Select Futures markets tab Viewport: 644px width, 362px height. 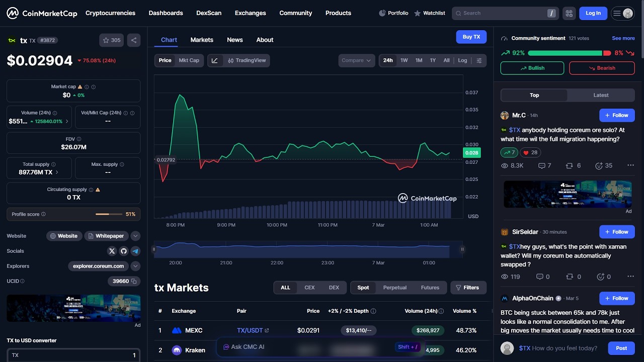point(430,288)
